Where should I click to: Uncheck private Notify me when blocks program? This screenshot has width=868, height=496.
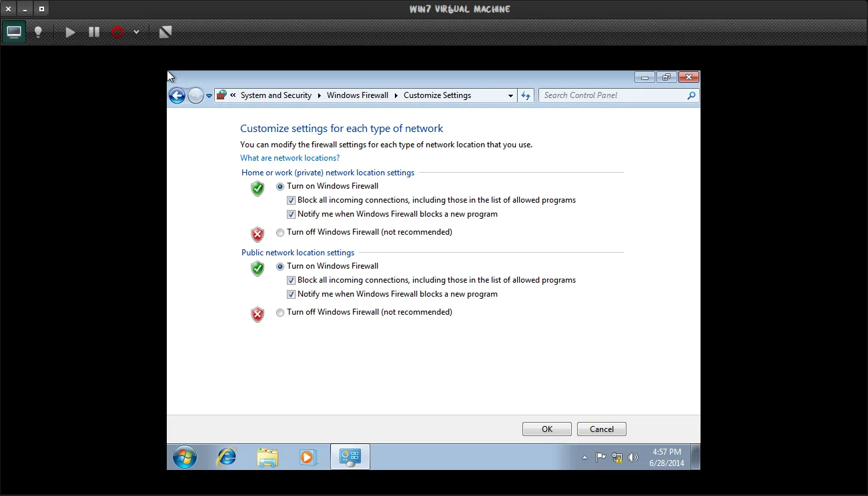291,214
